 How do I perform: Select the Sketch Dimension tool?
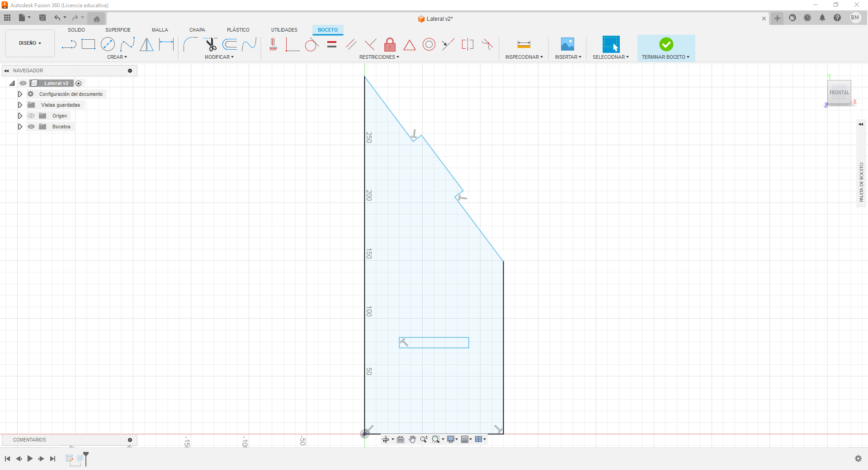166,44
